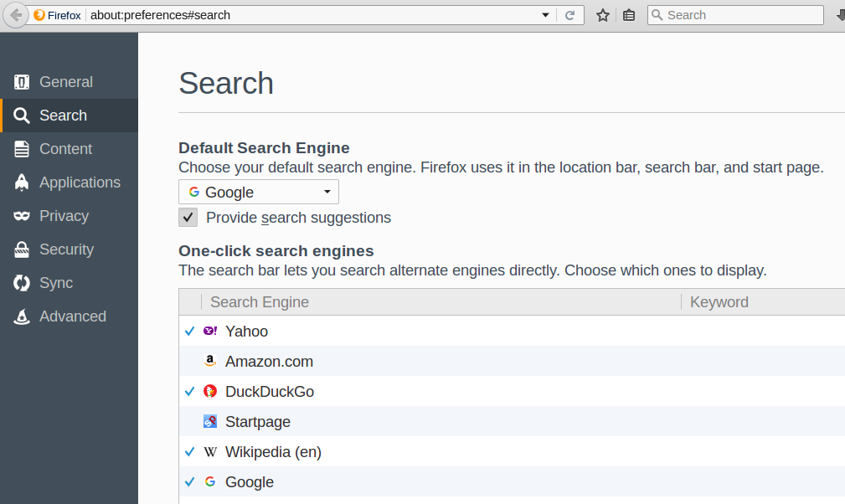Image resolution: width=845 pixels, height=504 pixels.
Task: Click the browser back arrow button
Action: (15, 15)
